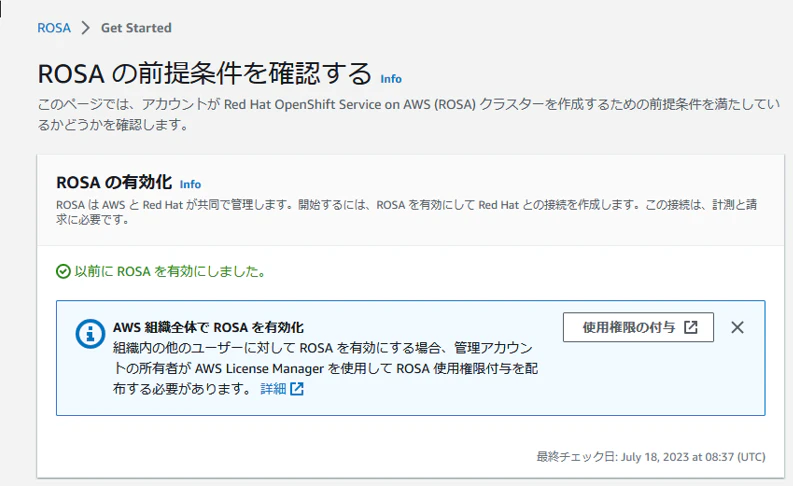Open Info link beside the page title
Viewport: 793px width, 486px height.
(391, 79)
